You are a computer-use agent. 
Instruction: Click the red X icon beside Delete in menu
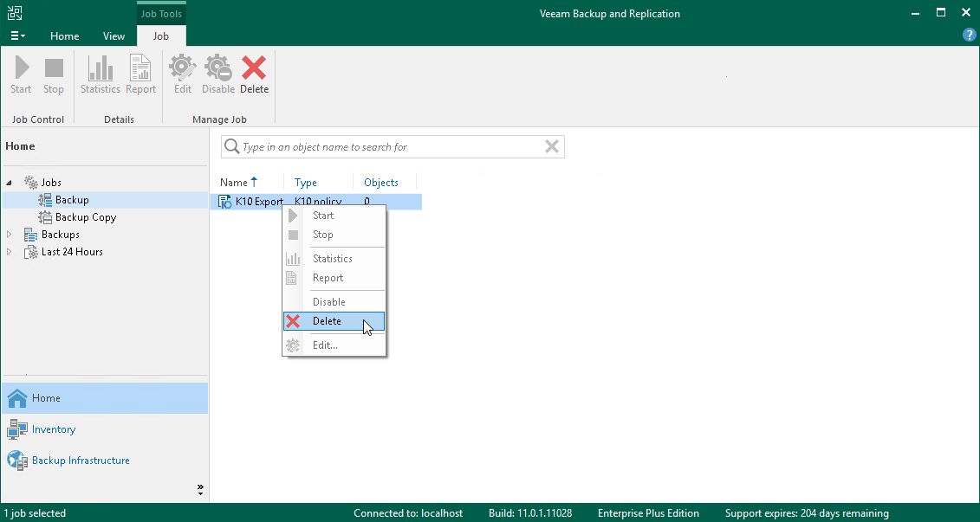[x=293, y=321]
